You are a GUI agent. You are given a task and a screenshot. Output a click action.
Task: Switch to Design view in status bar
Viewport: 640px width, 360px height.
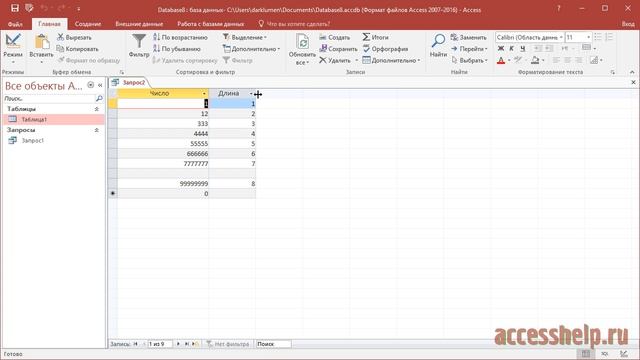pyautogui.click(x=624, y=353)
